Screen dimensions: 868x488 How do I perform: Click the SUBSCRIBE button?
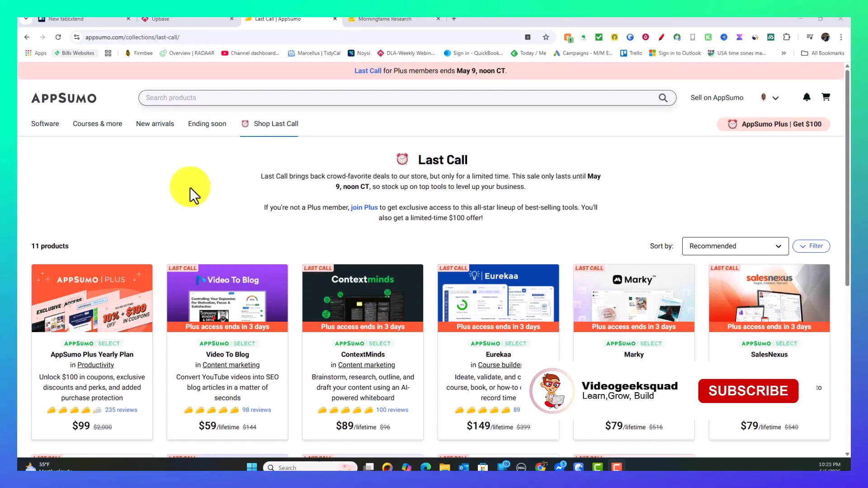coord(748,391)
